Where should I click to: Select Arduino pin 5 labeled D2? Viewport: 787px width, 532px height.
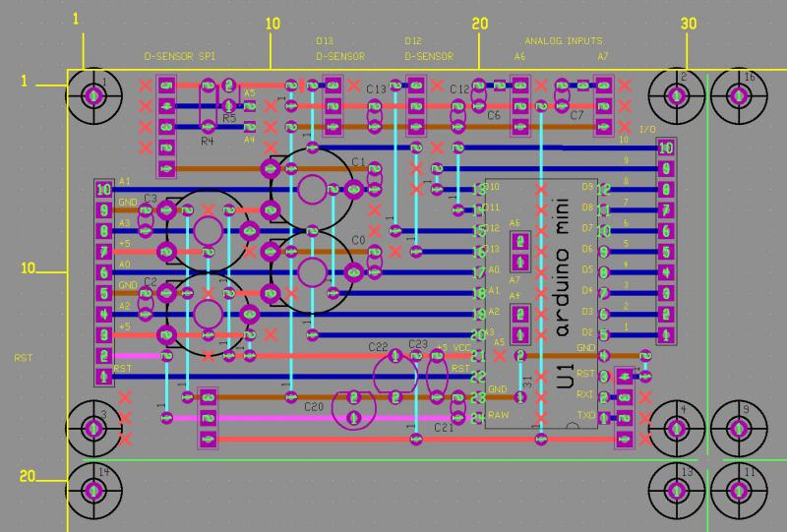tap(604, 334)
